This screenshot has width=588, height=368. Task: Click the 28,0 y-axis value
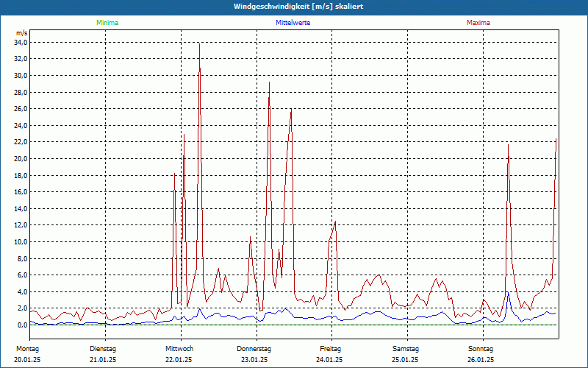(x=21, y=93)
